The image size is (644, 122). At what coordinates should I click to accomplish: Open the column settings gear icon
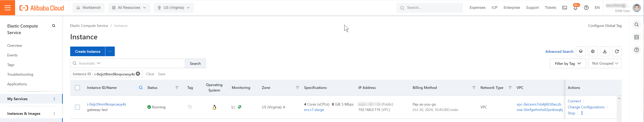593,51
